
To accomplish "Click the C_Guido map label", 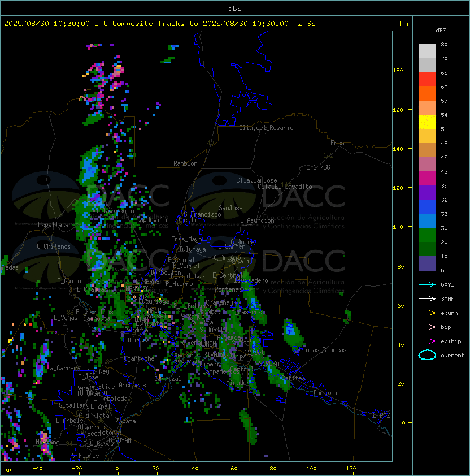I will pos(69,281).
